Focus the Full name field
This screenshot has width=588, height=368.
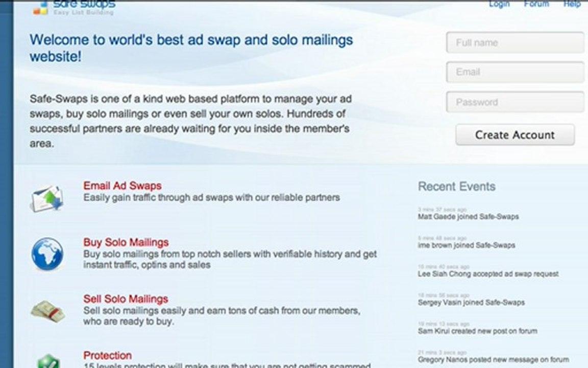pos(515,42)
